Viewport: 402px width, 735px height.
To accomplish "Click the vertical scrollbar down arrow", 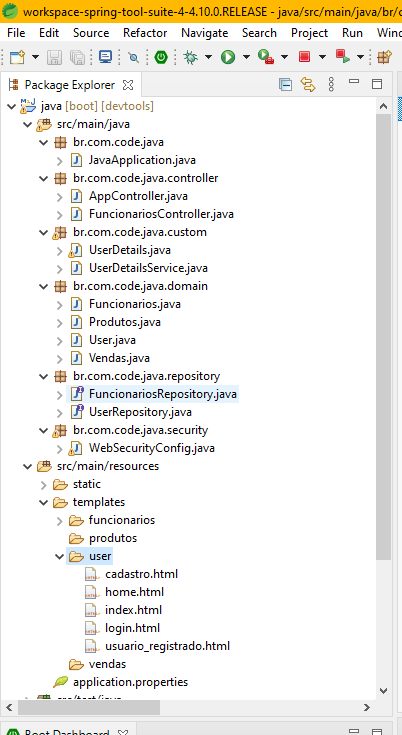I will tap(383, 690).
